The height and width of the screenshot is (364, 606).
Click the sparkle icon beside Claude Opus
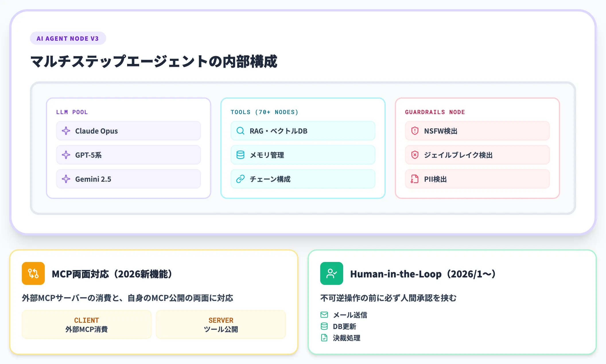point(66,131)
